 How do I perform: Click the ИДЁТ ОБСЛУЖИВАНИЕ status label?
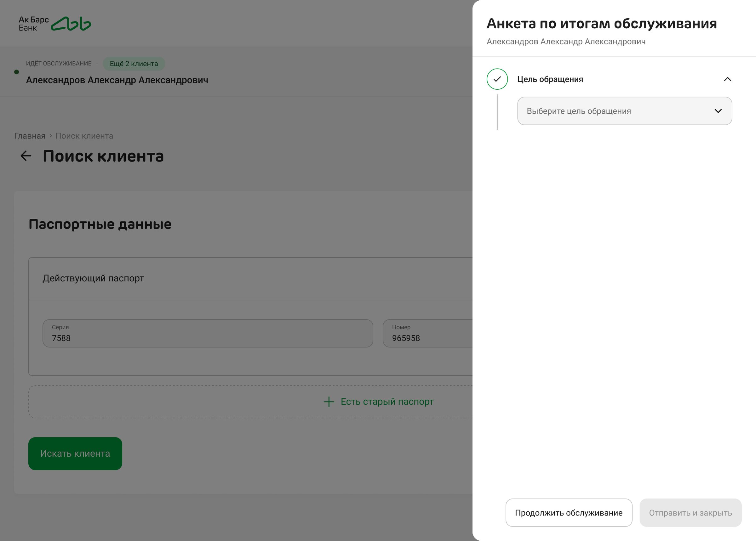[59, 64]
